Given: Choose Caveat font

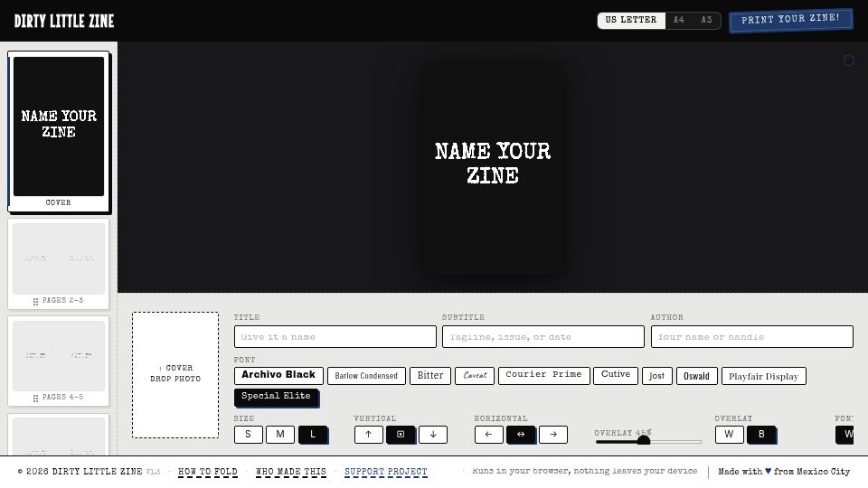Looking at the screenshot, I should click(x=475, y=376).
